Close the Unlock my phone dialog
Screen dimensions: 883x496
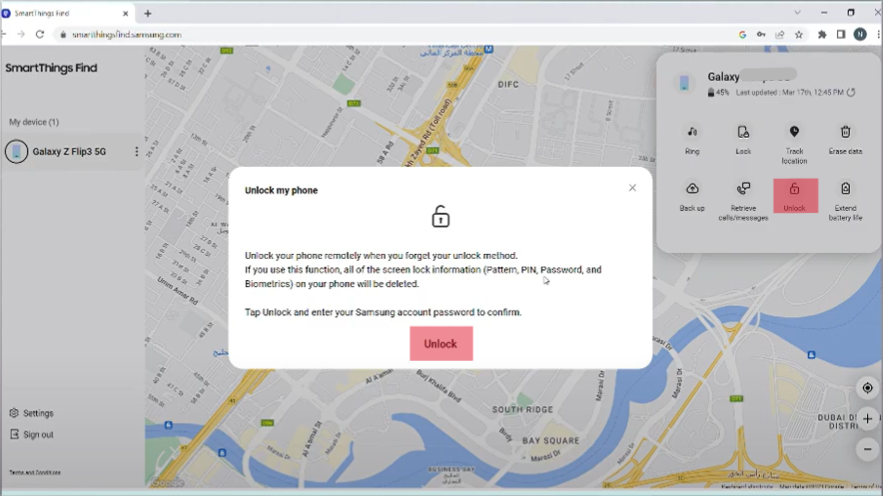click(632, 188)
